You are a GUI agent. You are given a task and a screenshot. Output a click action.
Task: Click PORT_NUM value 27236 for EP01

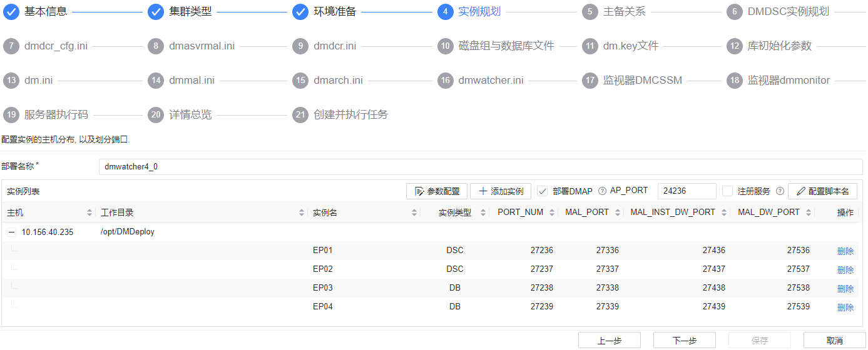tap(541, 251)
